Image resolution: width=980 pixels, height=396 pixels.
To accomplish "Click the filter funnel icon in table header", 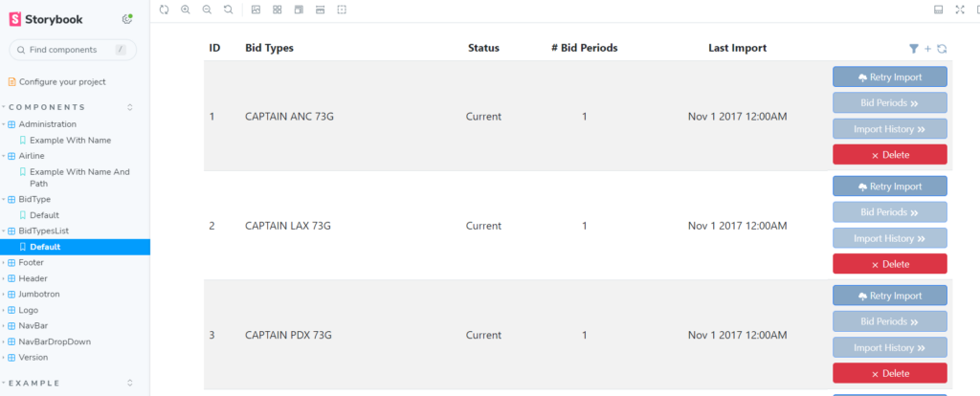I will 914,49.
